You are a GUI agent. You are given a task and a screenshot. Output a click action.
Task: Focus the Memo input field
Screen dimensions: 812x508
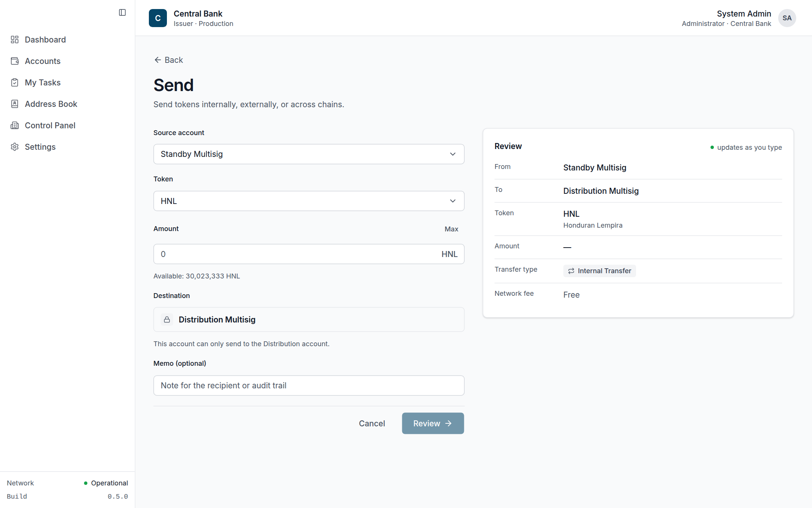[309, 385]
